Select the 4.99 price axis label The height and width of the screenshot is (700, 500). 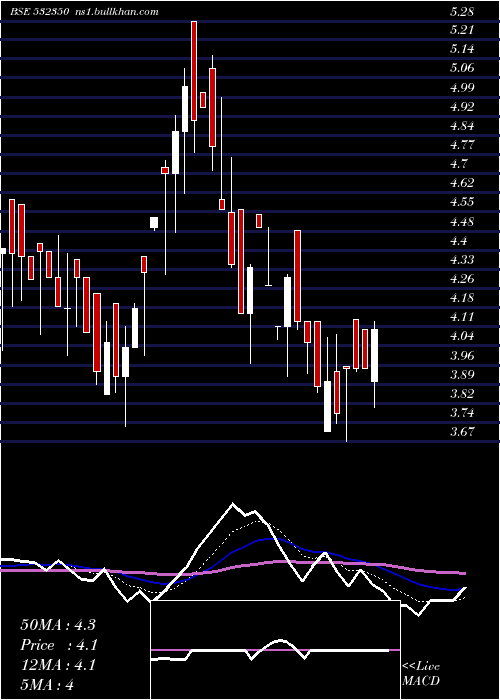pos(462,88)
